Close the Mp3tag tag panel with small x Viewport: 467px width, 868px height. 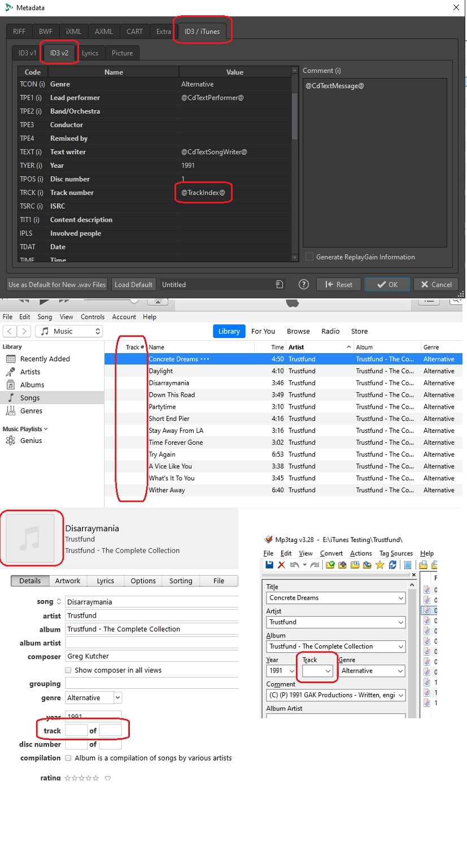tap(415, 575)
